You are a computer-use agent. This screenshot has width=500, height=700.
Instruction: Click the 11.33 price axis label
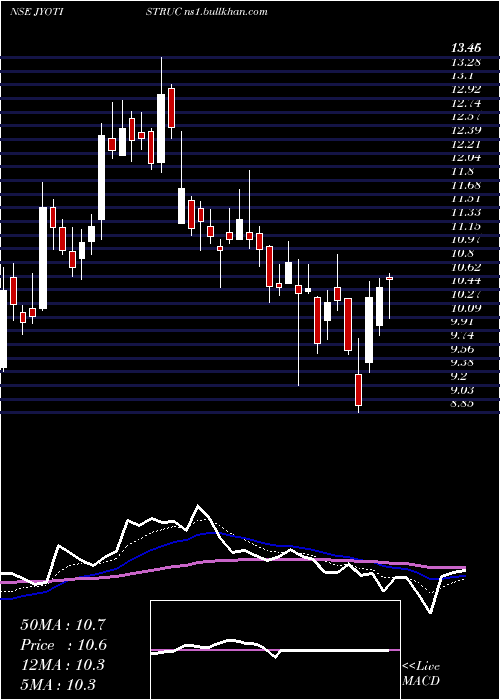click(x=467, y=212)
